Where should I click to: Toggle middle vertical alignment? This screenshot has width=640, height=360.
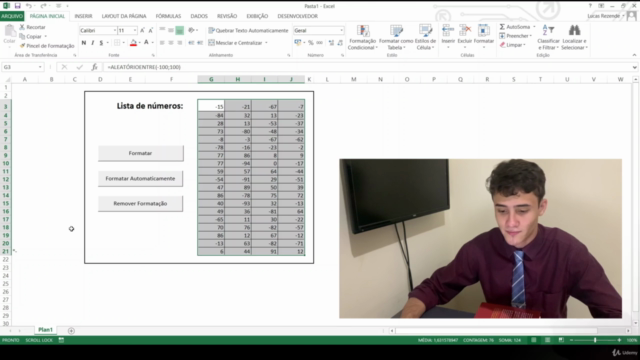[x=171, y=31]
